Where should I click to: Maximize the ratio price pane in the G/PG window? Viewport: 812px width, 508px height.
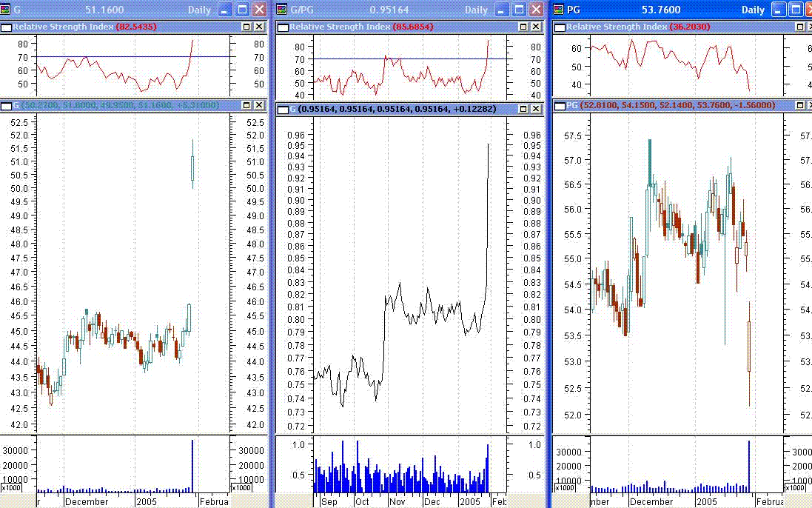coord(523,109)
